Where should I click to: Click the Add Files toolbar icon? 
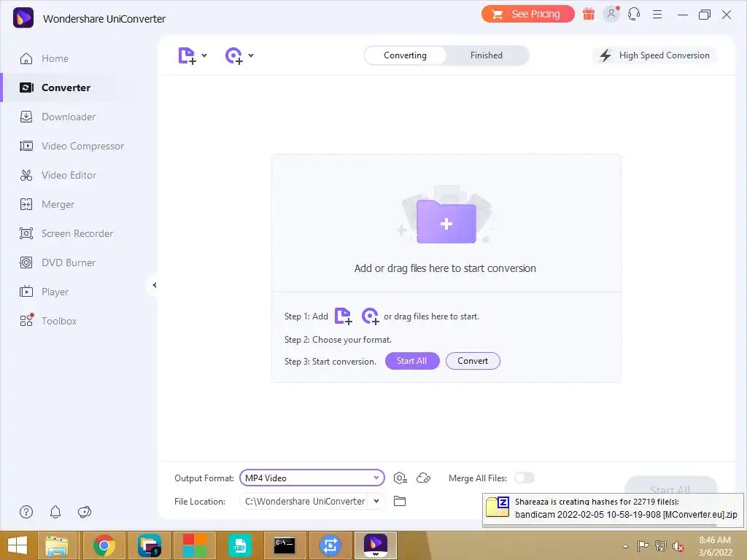click(x=187, y=55)
